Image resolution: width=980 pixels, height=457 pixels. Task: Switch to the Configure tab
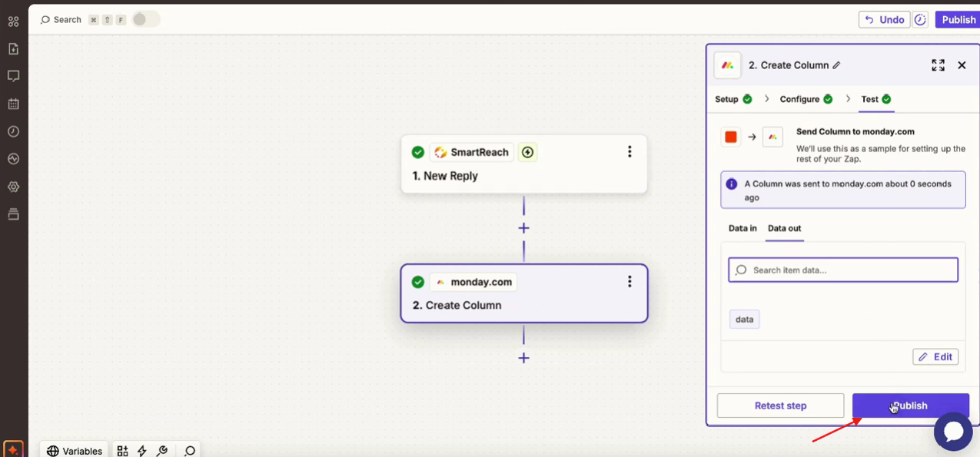[806, 99]
